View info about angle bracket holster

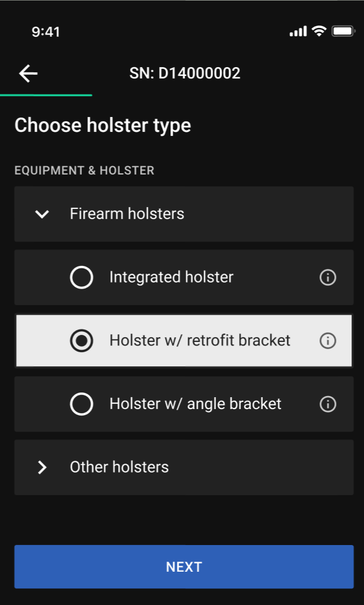(328, 404)
